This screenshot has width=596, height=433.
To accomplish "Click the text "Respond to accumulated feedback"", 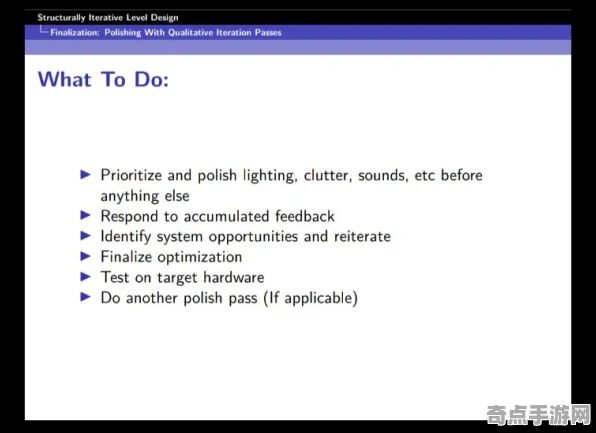I will pyautogui.click(x=217, y=216).
